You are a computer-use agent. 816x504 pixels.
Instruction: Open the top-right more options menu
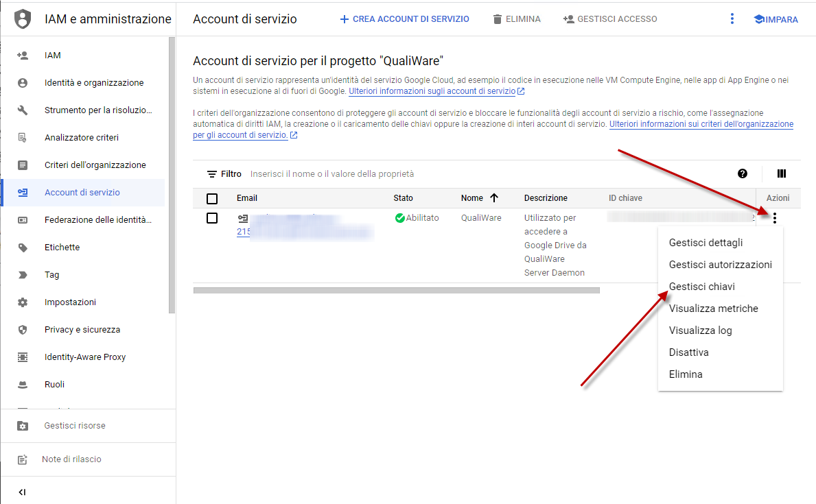(x=732, y=19)
